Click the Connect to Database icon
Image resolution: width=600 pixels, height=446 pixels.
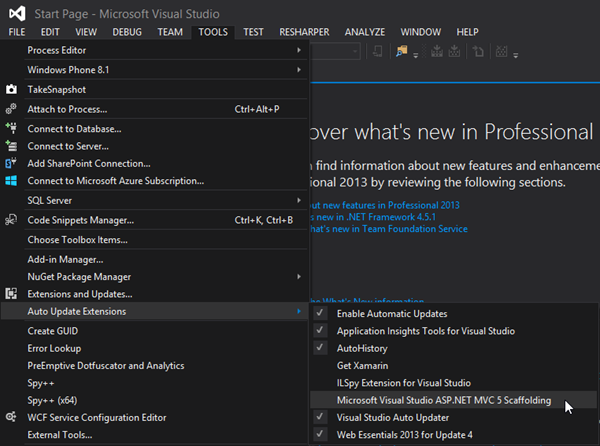pos(12,129)
